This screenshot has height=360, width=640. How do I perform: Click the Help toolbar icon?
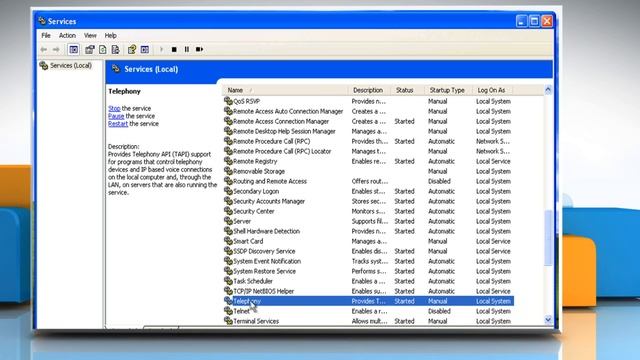pos(132,49)
